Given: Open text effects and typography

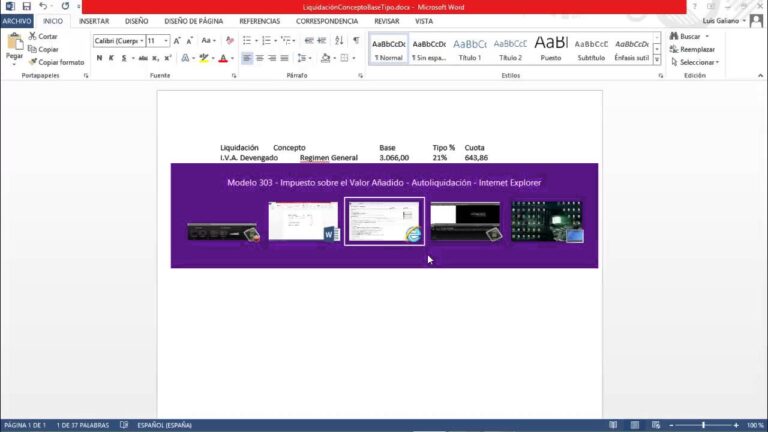Looking at the screenshot, I should [x=185, y=58].
